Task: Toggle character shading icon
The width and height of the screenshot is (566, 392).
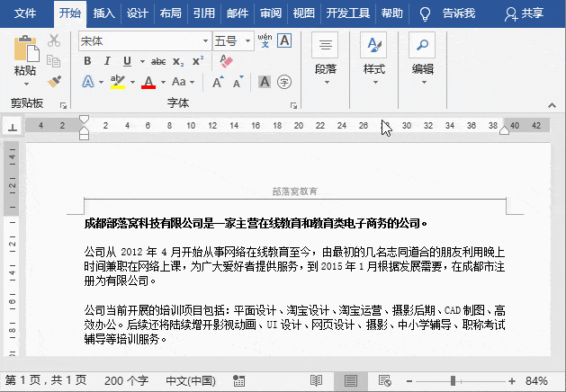Action: pos(265,82)
